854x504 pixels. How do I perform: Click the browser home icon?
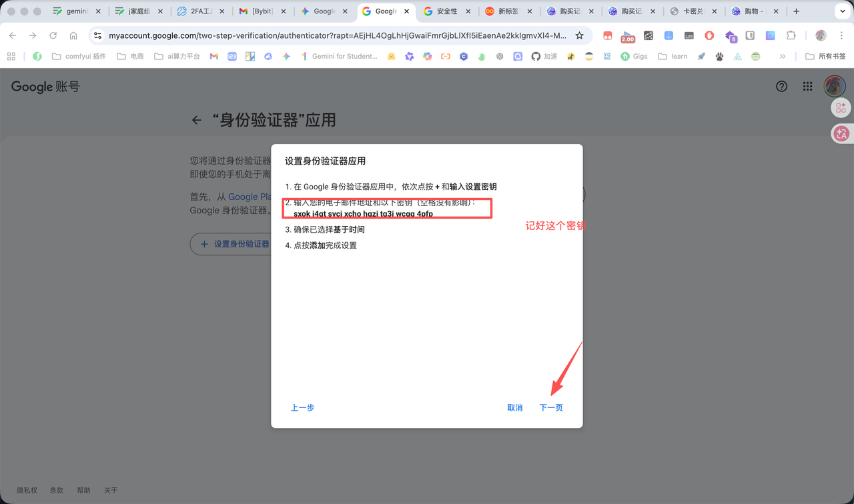(73, 35)
